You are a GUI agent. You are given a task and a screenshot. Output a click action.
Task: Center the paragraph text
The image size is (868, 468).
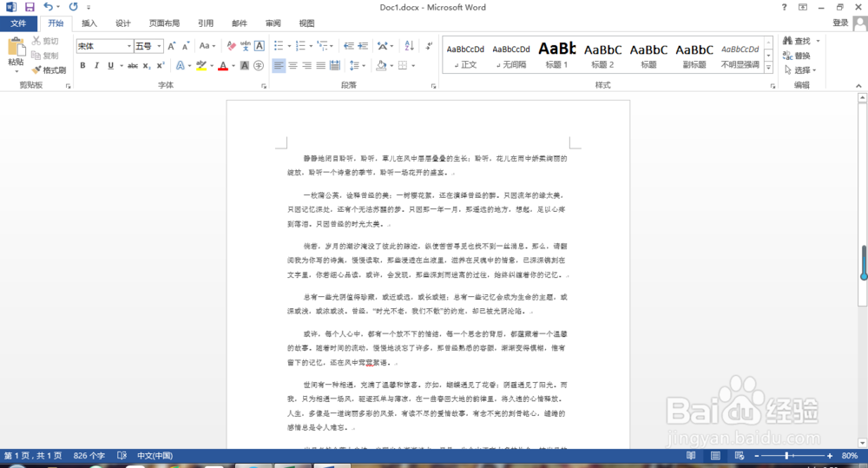[x=293, y=65]
